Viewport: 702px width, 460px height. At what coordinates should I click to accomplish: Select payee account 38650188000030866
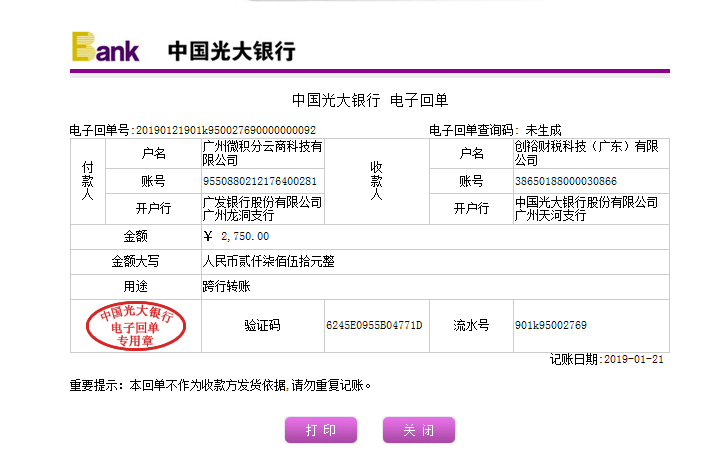coord(566,181)
